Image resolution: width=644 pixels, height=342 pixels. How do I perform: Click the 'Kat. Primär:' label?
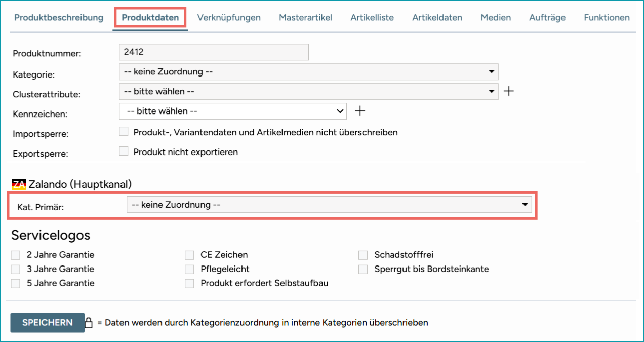coord(41,207)
